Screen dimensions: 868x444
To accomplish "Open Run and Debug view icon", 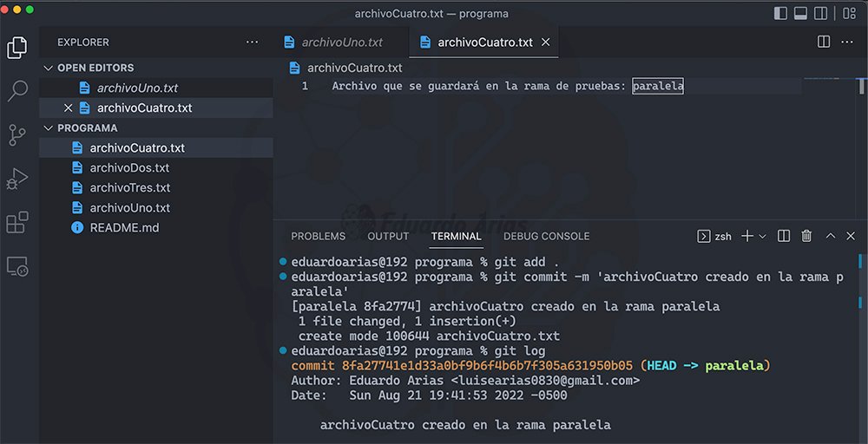I will coord(16,179).
